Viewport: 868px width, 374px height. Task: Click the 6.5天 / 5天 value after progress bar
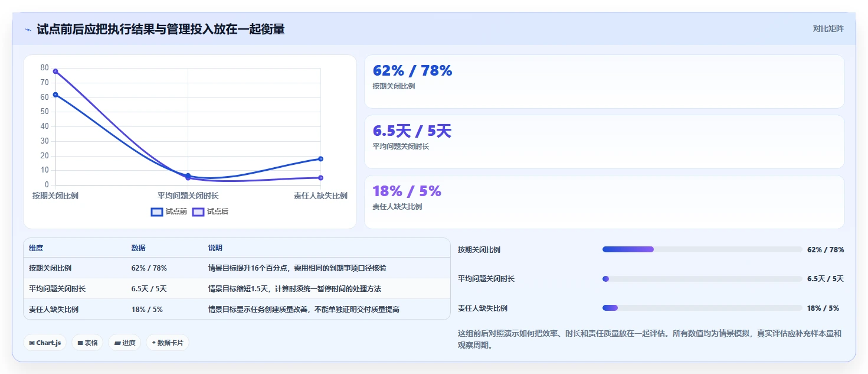coord(826,279)
